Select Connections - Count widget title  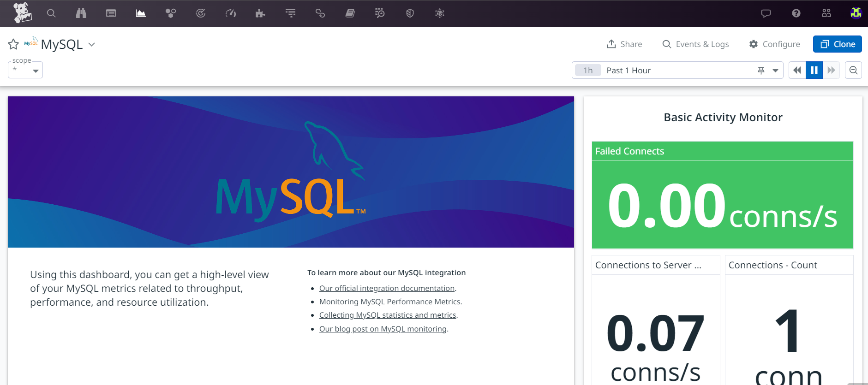click(773, 265)
